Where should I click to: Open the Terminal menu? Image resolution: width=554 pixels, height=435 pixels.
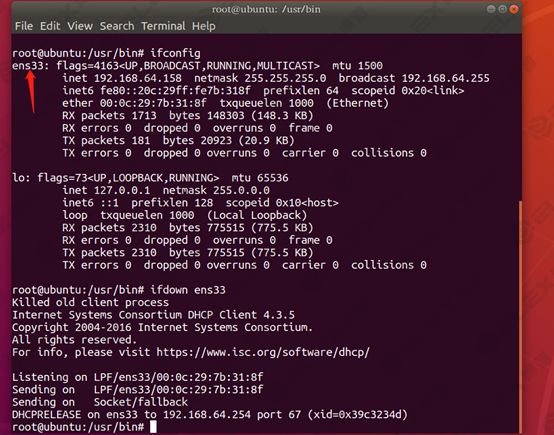[x=163, y=26]
